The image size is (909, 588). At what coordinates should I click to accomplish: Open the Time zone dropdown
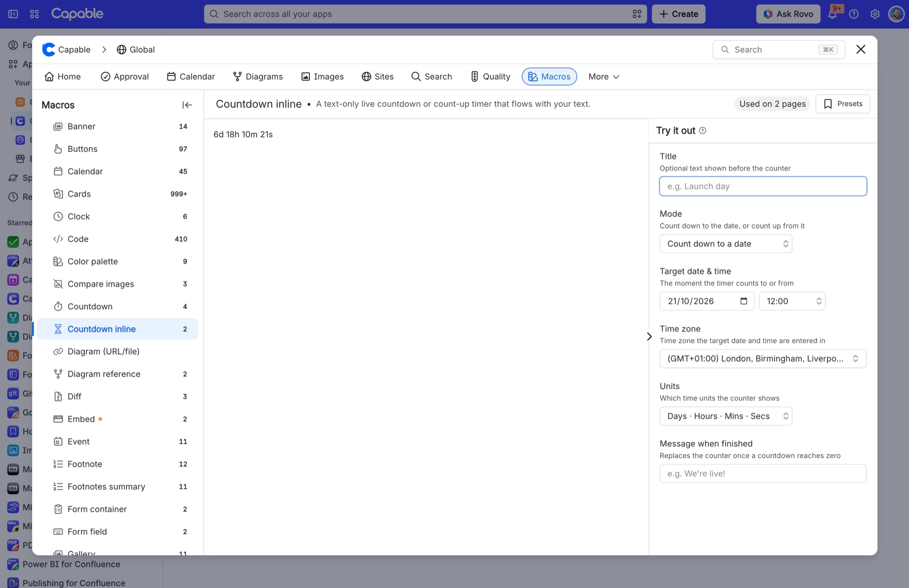pos(763,359)
